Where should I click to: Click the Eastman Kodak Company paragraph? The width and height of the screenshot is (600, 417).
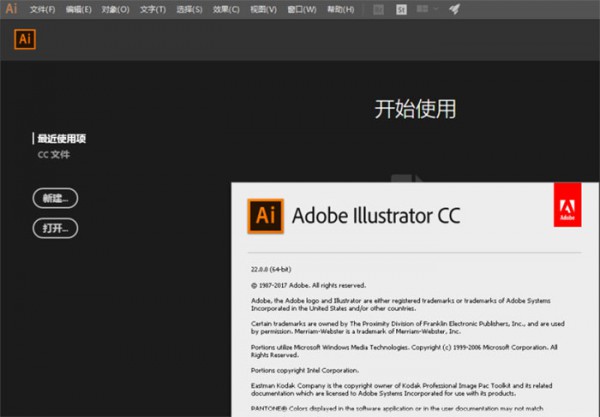point(401,389)
